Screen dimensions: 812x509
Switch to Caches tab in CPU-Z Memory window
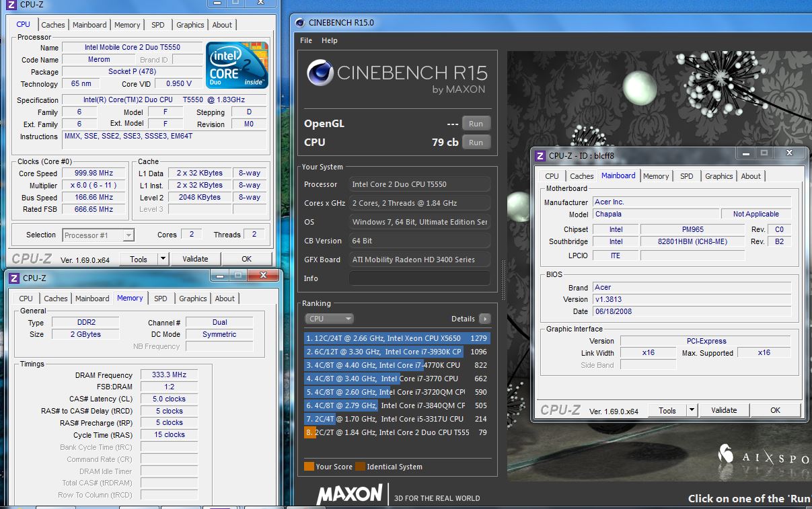[x=56, y=299]
